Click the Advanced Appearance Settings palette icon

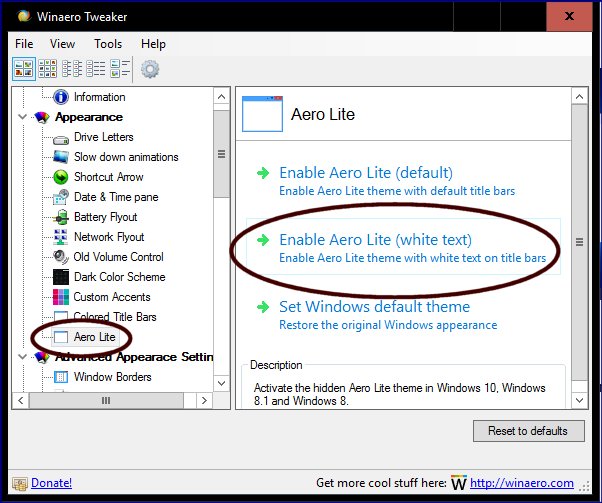42,357
